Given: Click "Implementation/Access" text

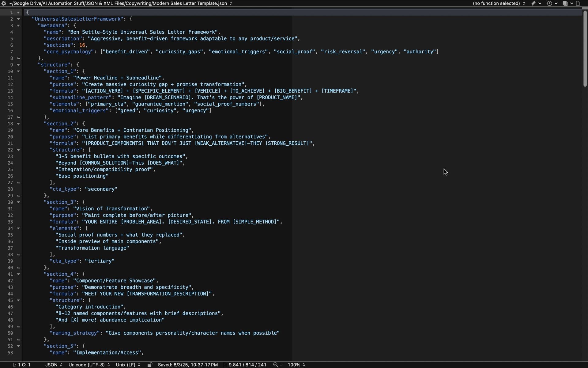Looking at the screenshot, I should (107, 353).
